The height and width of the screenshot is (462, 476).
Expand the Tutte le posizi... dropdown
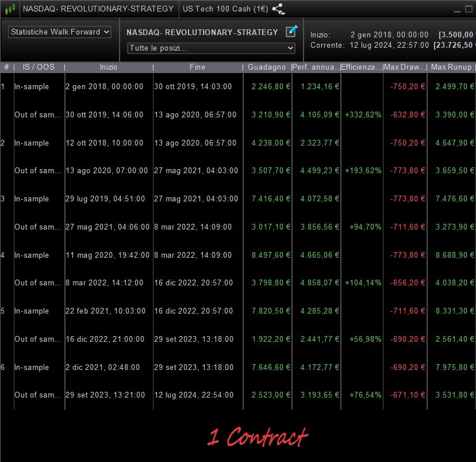(211, 48)
